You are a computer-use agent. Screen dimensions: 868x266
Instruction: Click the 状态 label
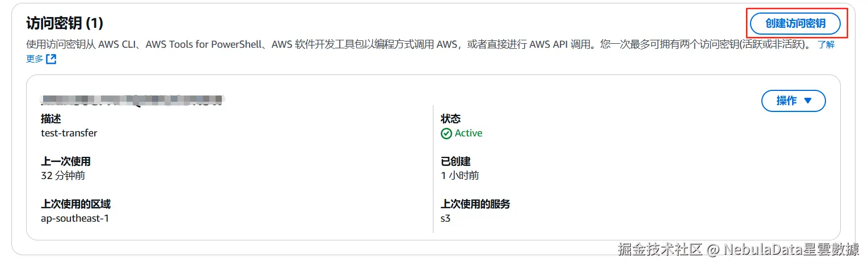point(450,119)
